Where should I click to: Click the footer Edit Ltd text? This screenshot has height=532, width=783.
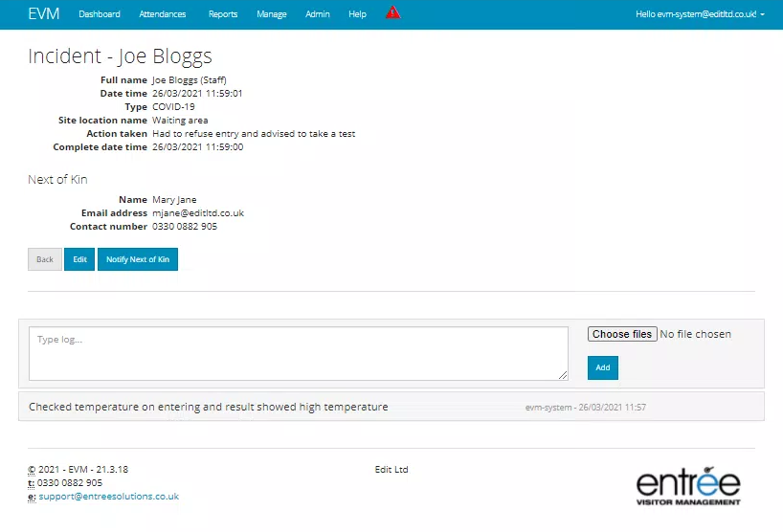[x=391, y=469]
